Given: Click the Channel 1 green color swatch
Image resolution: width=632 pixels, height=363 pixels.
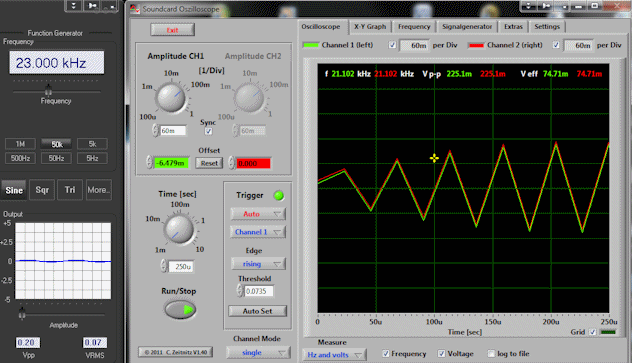Looking at the screenshot, I should click(x=311, y=45).
